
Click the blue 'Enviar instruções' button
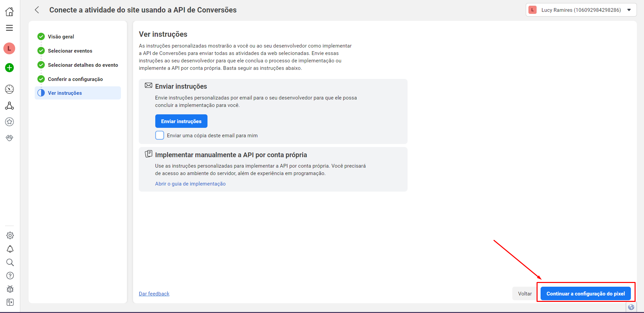pos(181,121)
